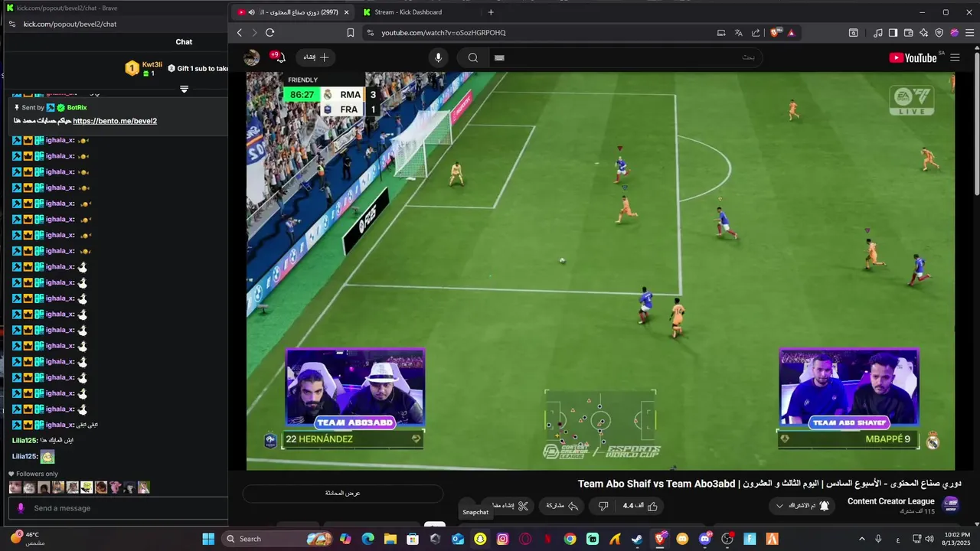Start YouTube voice search microphone
The width and height of the screenshot is (980, 551).
pyautogui.click(x=438, y=57)
